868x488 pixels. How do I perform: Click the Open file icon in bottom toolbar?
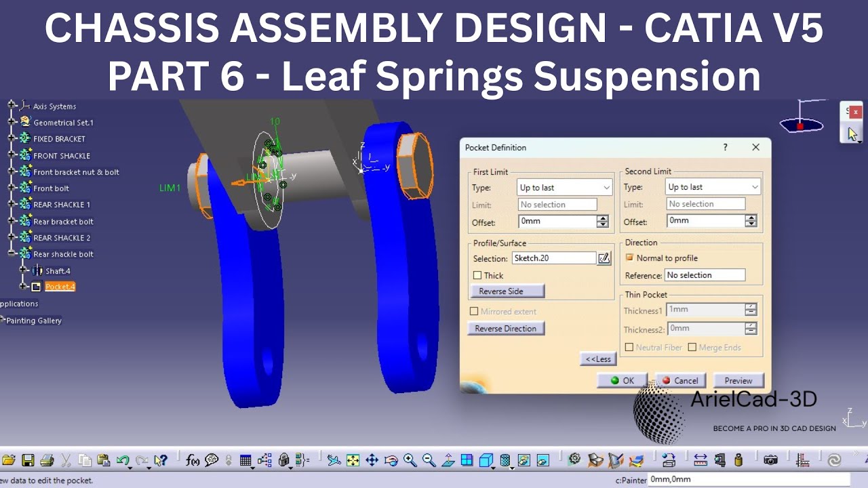coord(8,460)
